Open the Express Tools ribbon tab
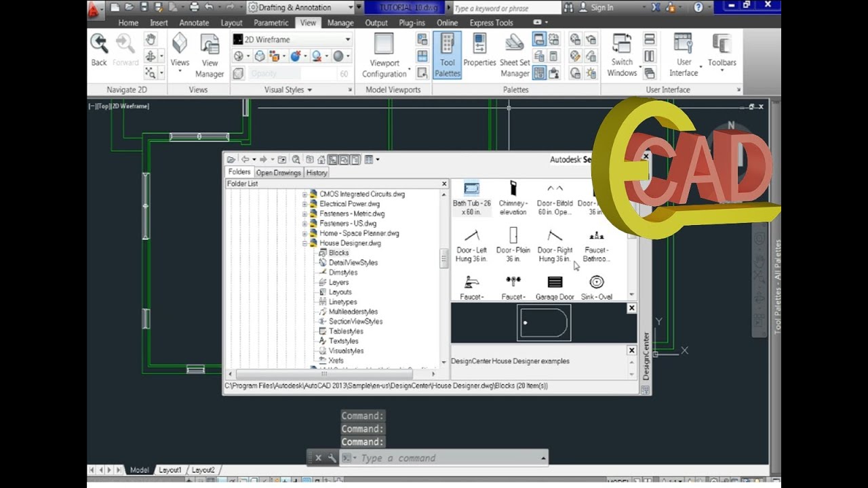This screenshot has height=488, width=868. pos(492,22)
